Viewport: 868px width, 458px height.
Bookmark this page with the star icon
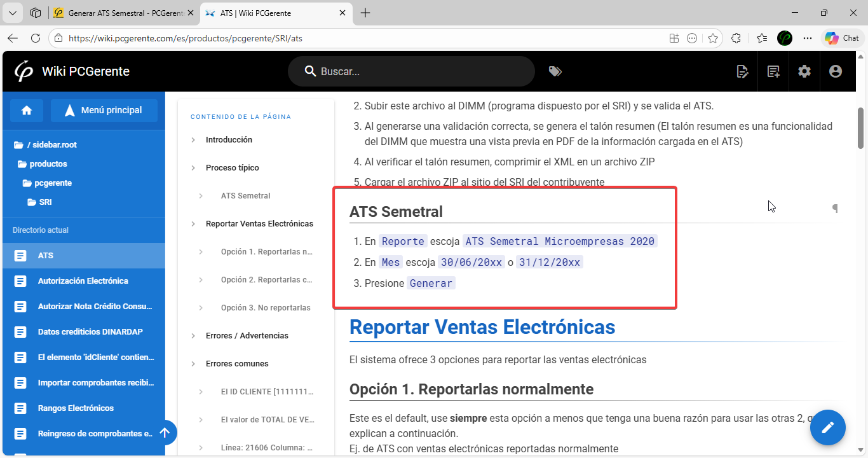[713, 38]
